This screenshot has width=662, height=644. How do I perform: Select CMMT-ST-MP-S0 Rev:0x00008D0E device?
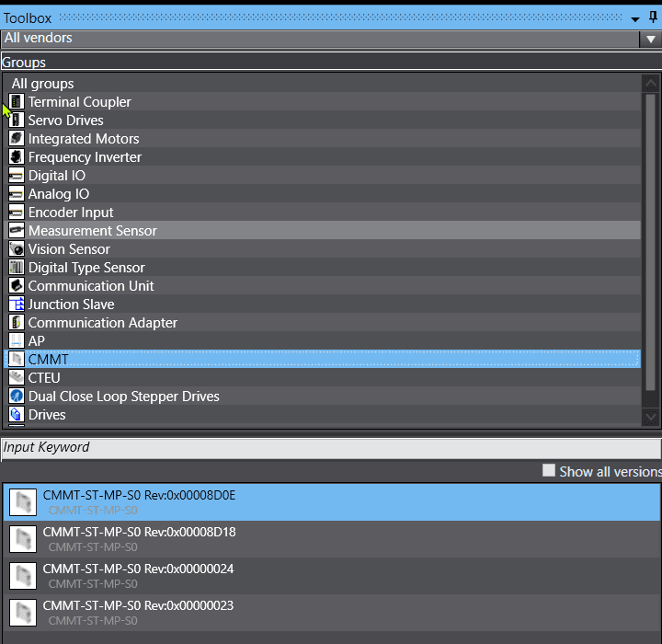coord(332,502)
